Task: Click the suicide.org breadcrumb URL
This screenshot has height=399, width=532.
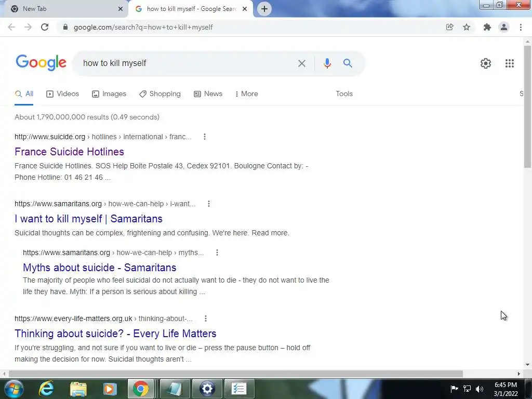Action: pos(103,137)
